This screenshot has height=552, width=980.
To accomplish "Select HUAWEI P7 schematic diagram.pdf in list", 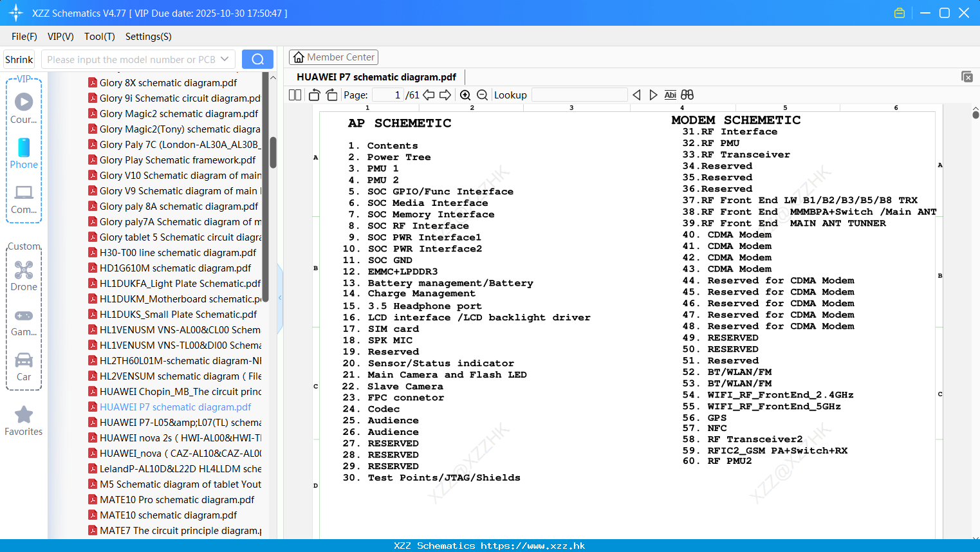I will (175, 407).
